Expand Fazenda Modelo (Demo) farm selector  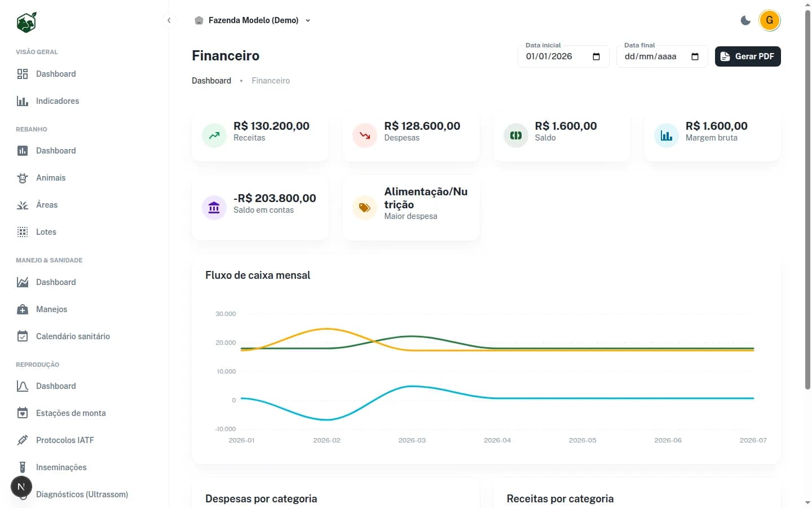click(x=253, y=20)
